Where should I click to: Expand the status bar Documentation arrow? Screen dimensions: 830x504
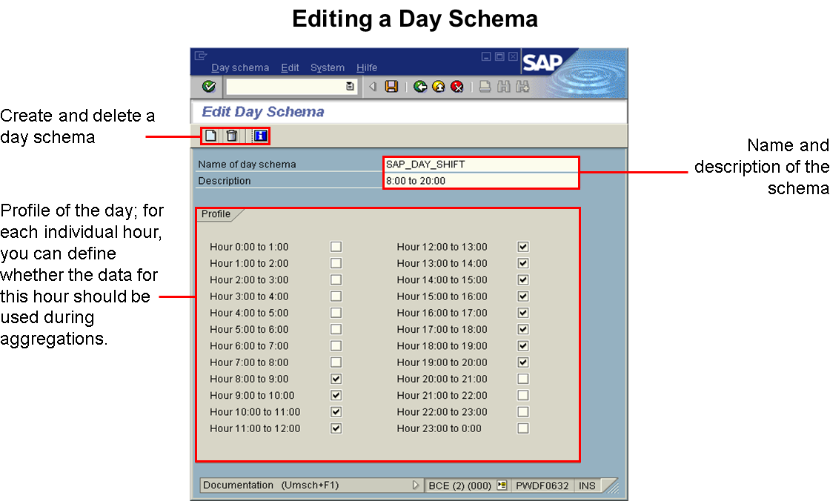pos(416,485)
